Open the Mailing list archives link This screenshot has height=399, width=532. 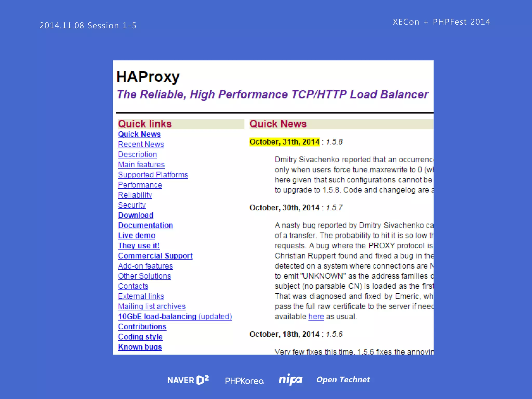pos(152,307)
